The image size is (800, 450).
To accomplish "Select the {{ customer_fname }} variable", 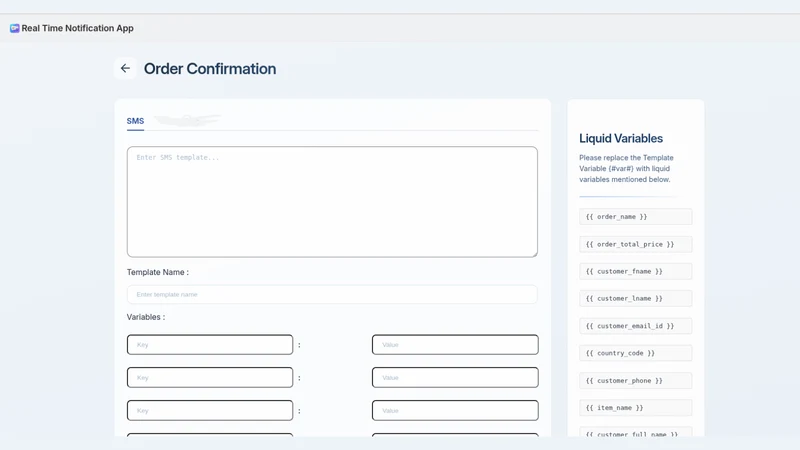I will pyautogui.click(x=636, y=271).
